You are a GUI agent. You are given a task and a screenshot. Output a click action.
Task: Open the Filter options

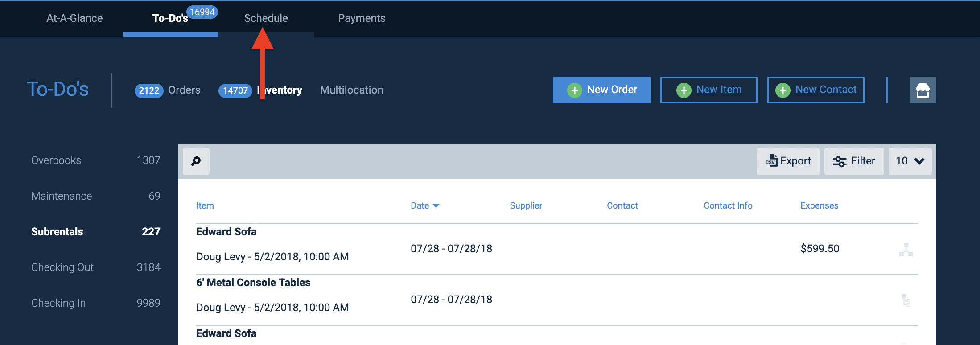click(854, 161)
